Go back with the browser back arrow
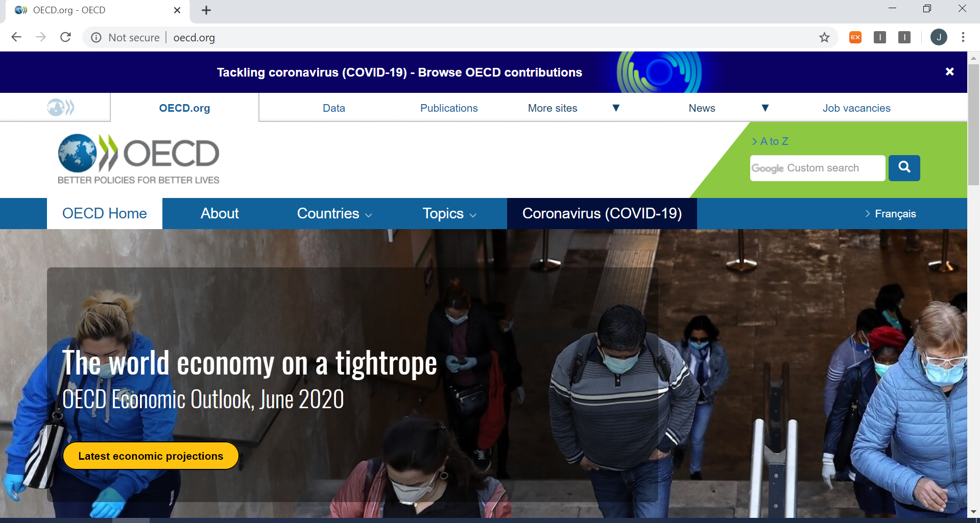The height and width of the screenshot is (523, 980). click(x=16, y=37)
